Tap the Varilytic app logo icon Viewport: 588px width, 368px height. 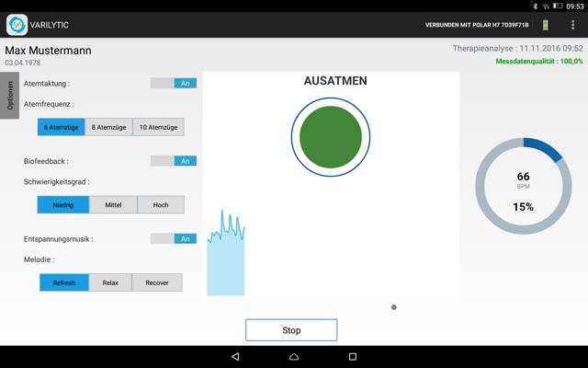pyautogui.click(x=17, y=25)
